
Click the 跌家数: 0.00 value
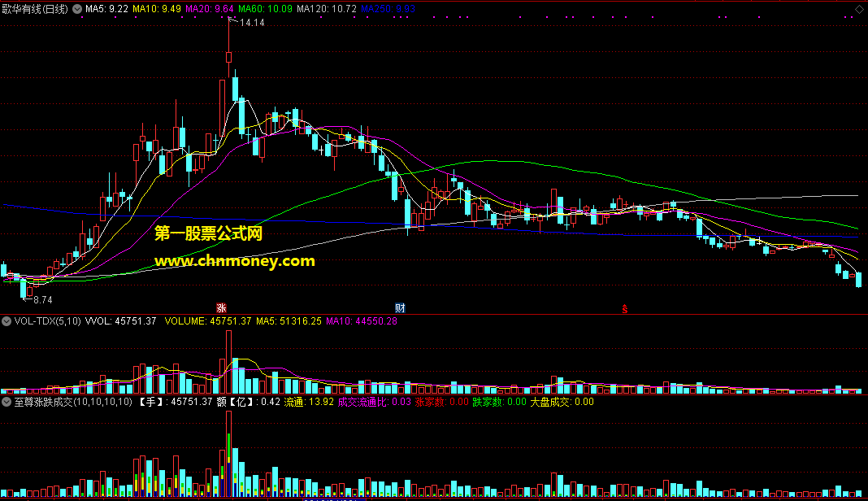pos(499,402)
